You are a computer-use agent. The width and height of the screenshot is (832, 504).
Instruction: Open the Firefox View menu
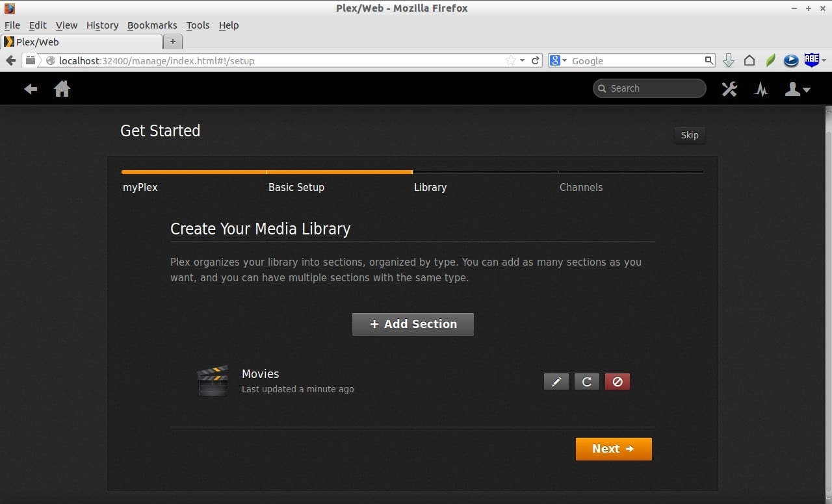pyautogui.click(x=66, y=25)
